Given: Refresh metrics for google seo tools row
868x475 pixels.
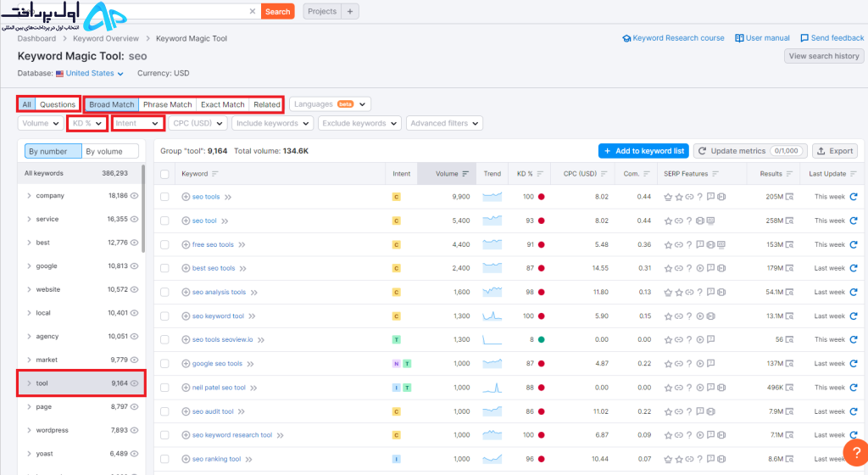Looking at the screenshot, I should (853, 363).
